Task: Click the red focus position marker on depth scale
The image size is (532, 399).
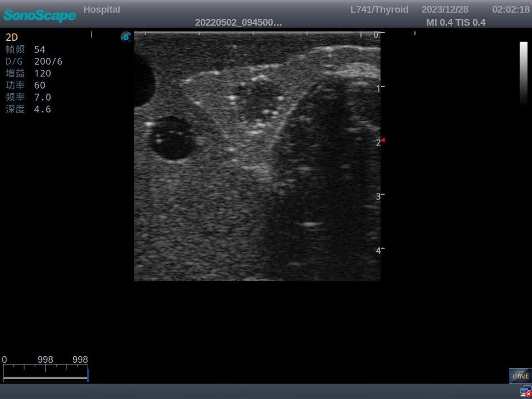Action: click(x=383, y=140)
